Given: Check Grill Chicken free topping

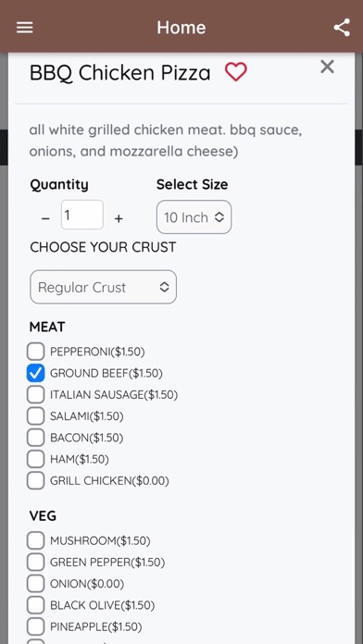Looking at the screenshot, I should pos(36,480).
